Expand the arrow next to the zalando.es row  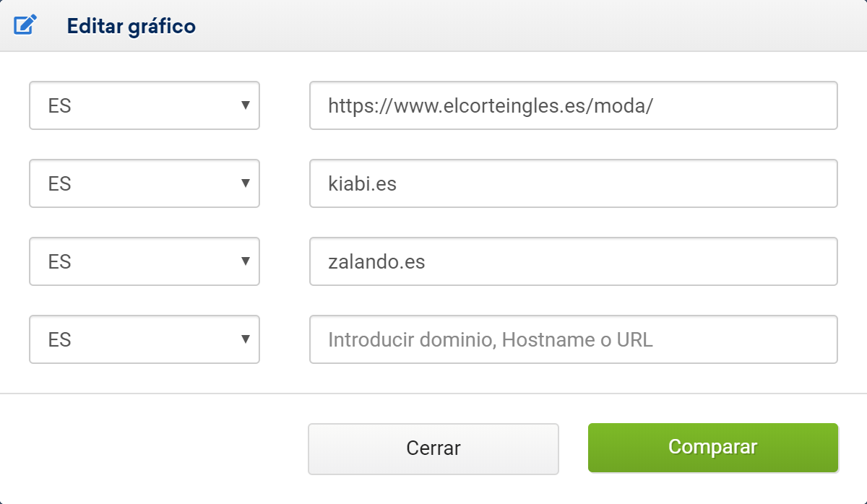click(246, 261)
